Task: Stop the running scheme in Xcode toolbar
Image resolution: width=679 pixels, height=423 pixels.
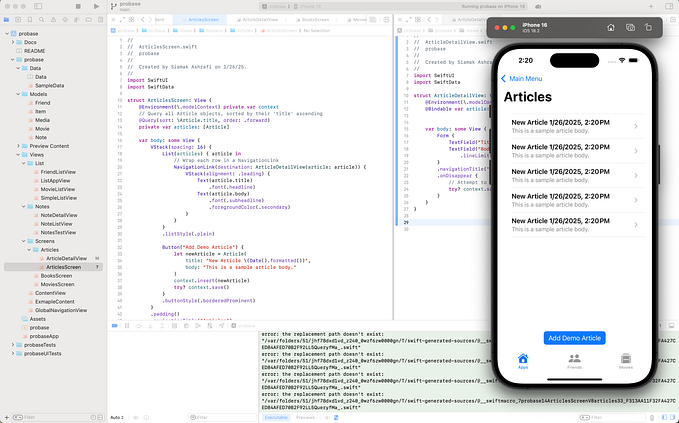Action: click(x=78, y=6)
